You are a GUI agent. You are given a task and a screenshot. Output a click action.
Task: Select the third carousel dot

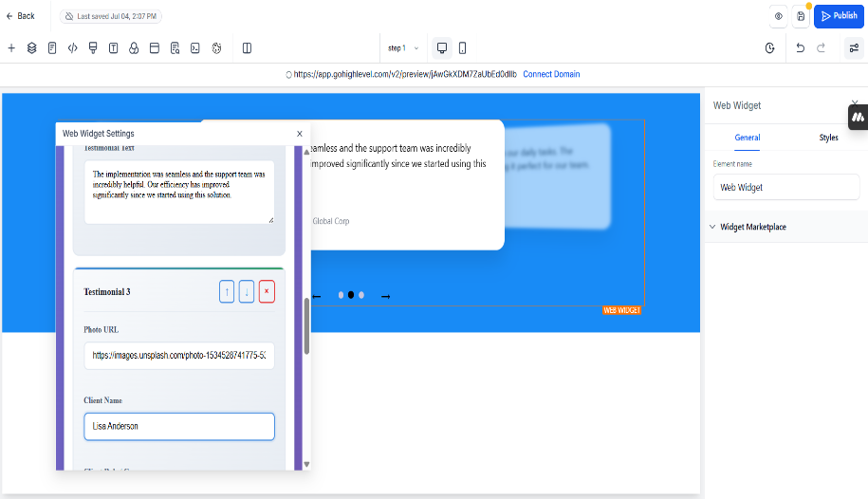[361, 295]
